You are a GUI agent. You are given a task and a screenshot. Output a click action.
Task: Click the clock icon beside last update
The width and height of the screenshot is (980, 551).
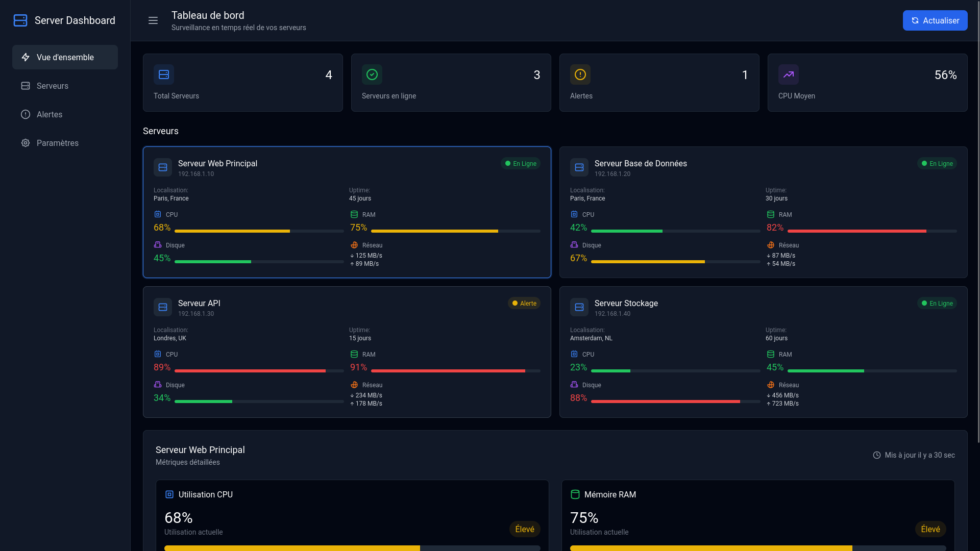click(877, 455)
